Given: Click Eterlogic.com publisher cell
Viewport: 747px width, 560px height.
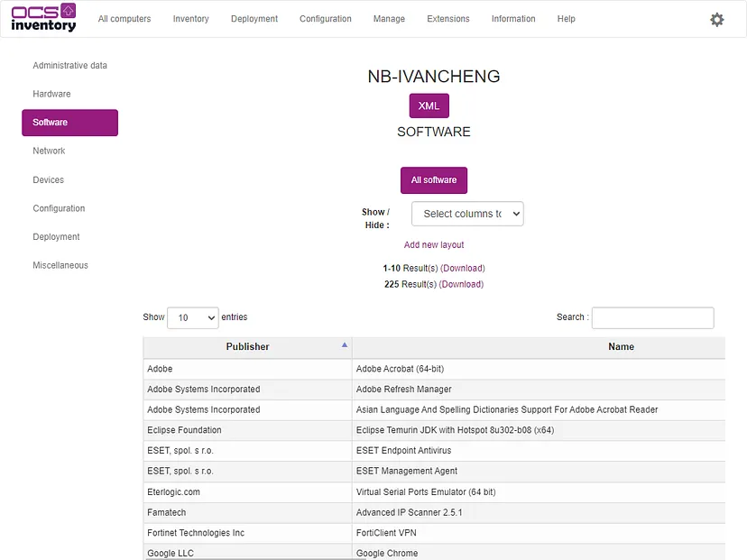Looking at the screenshot, I should coord(247,491).
